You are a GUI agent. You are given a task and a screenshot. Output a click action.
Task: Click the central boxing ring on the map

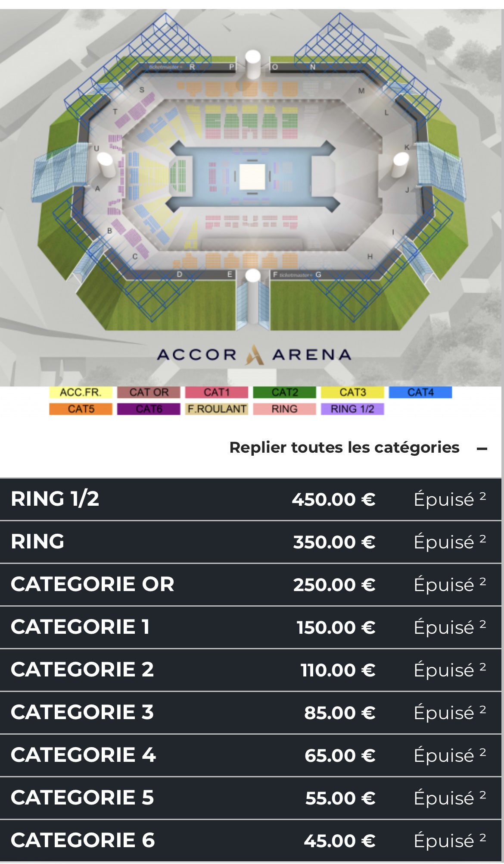coord(252,177)
